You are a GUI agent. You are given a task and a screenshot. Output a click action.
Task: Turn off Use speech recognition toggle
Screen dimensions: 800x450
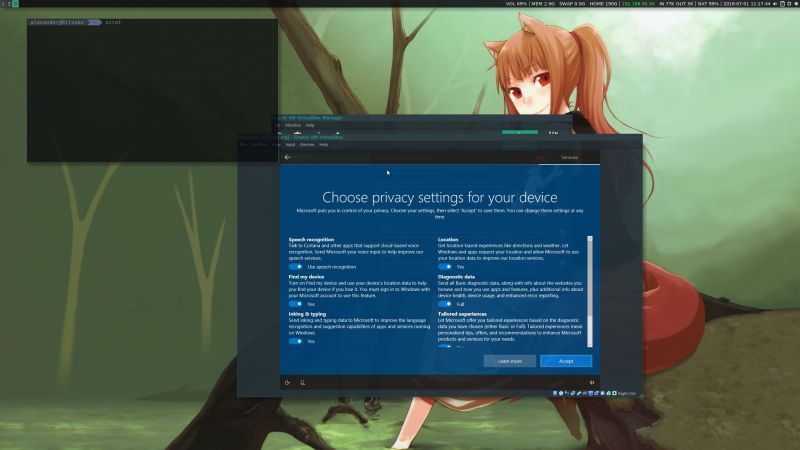click(x=295, y=266)
